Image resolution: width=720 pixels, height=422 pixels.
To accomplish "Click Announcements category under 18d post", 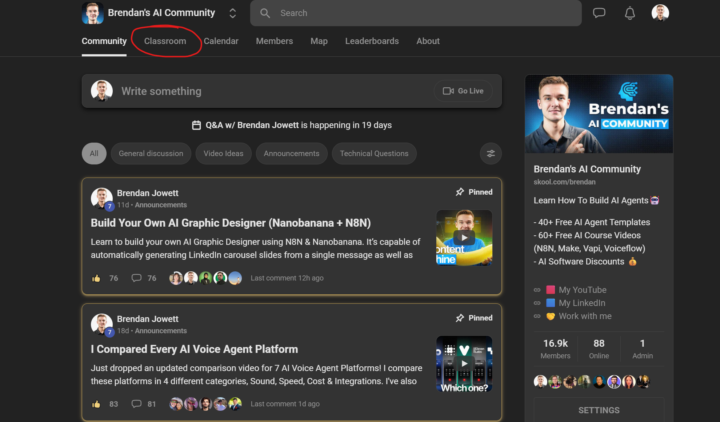I will pyautogui.click(x=161, y=331).
